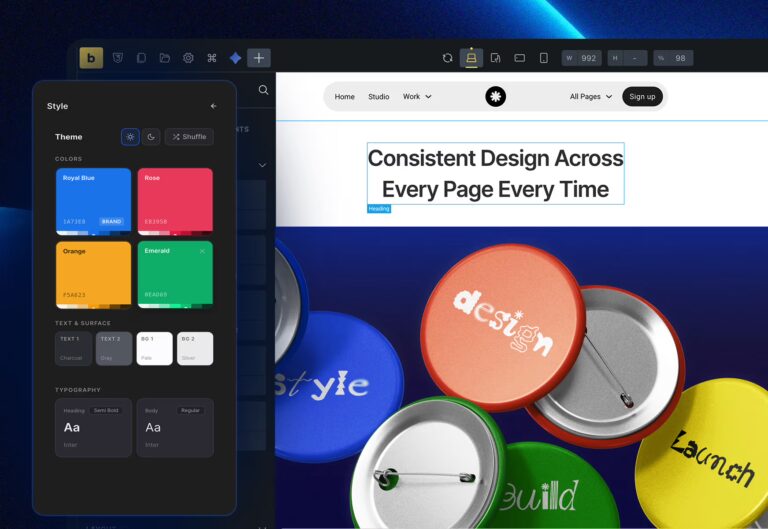Click the Shuffle theme button
This screenshot has width=768, height=529.
pos(189,137)
